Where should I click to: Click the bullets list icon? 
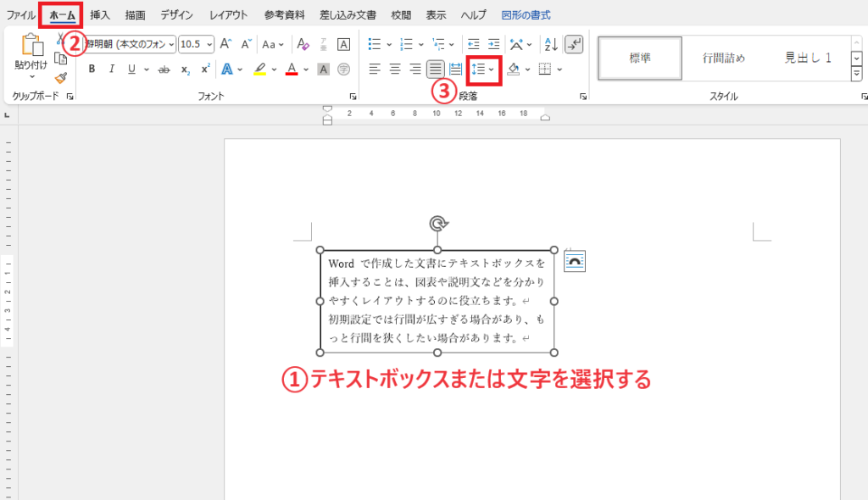coord(375,44)
